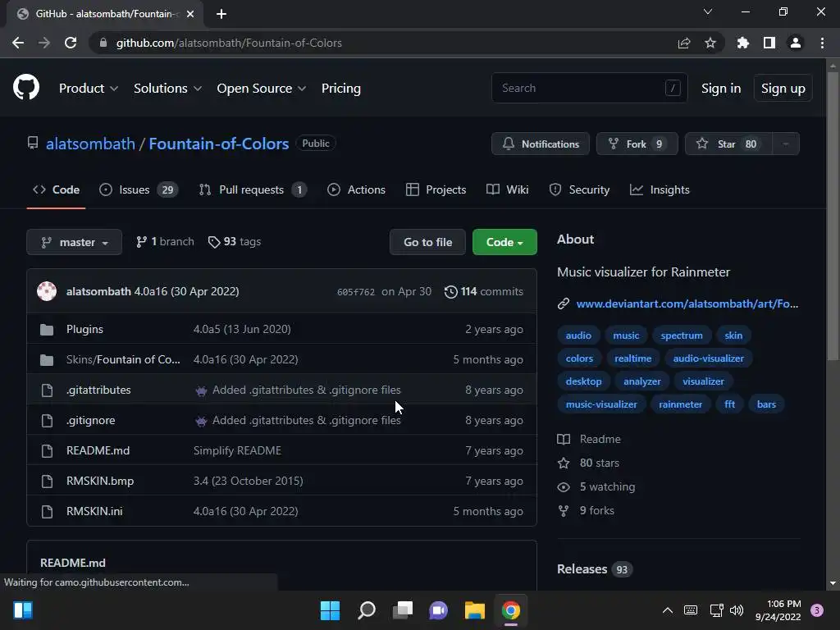
Task: Click commit hash 605f762
Action: (356, 292)
